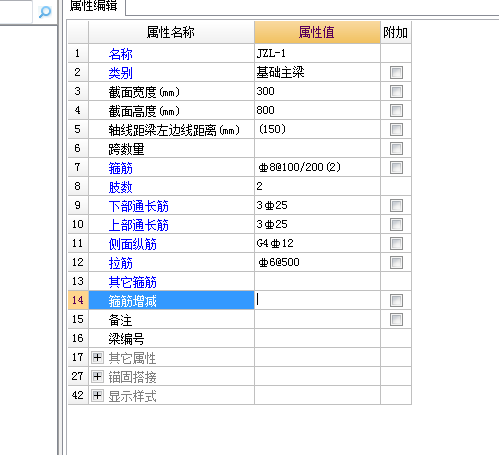Toggle the 附加 checkbox for 截面宽度(mm)
Viewport: 499px width, 455px height.
coord(396,91)
